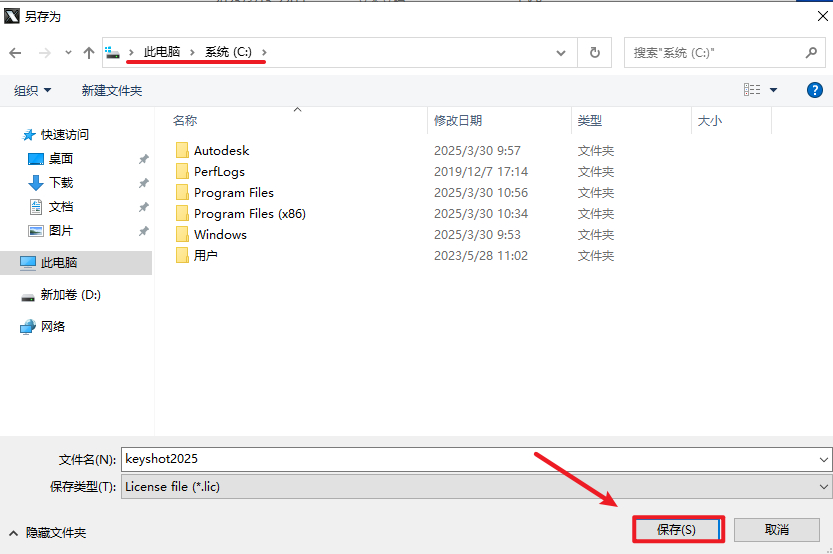Open the view options dropdown arrow
833x554 pixels.
774,90
